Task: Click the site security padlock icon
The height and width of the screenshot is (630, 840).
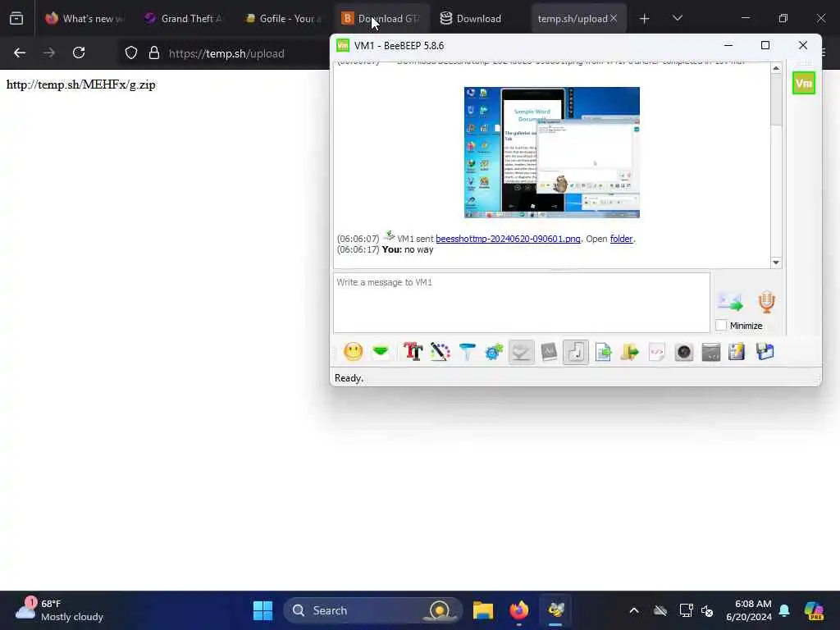Action: pyautogui.click(x=154, y=53)
